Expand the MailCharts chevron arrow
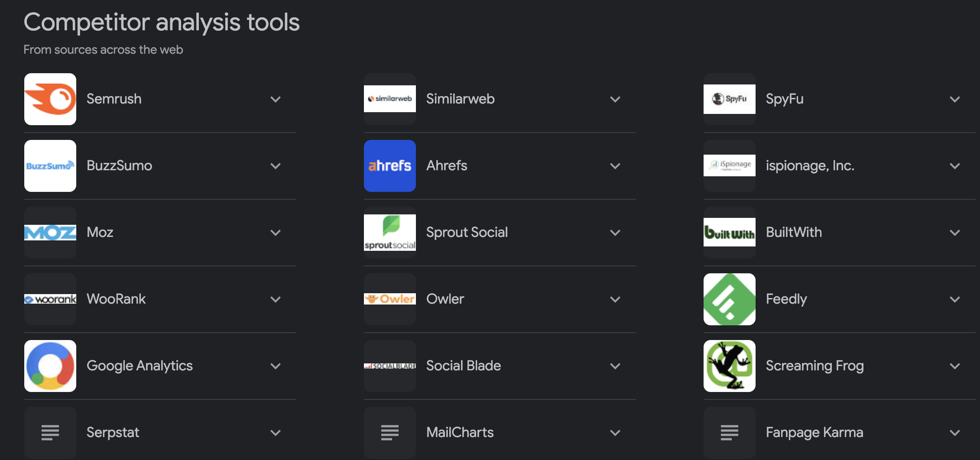 point(615,433)
